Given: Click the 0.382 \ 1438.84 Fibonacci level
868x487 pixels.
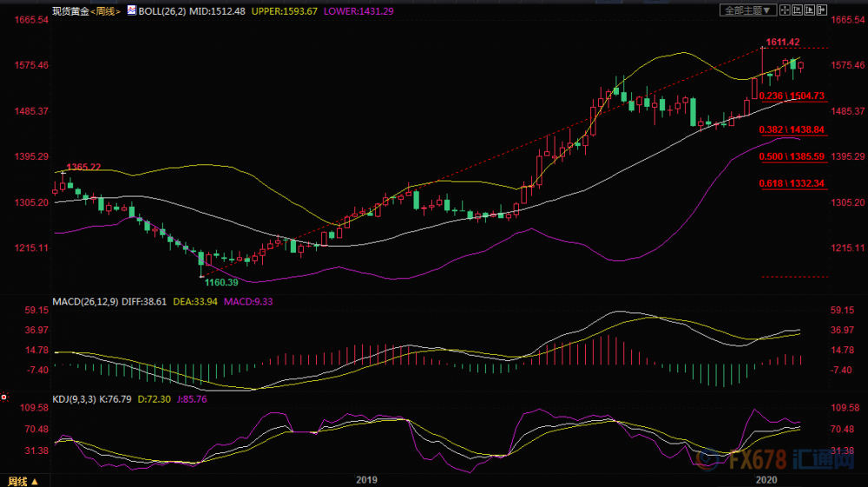Looking at the screenshot, I should (792, 129).
